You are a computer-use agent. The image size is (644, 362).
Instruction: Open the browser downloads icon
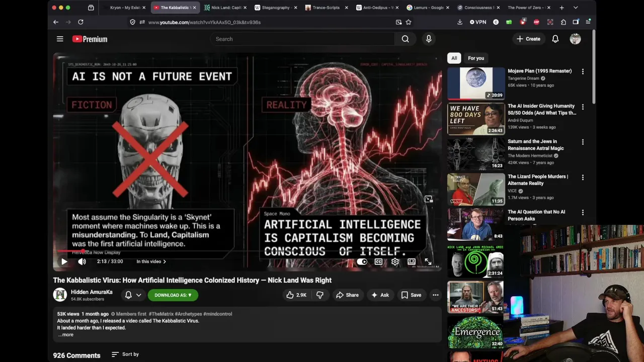[460, 22]
